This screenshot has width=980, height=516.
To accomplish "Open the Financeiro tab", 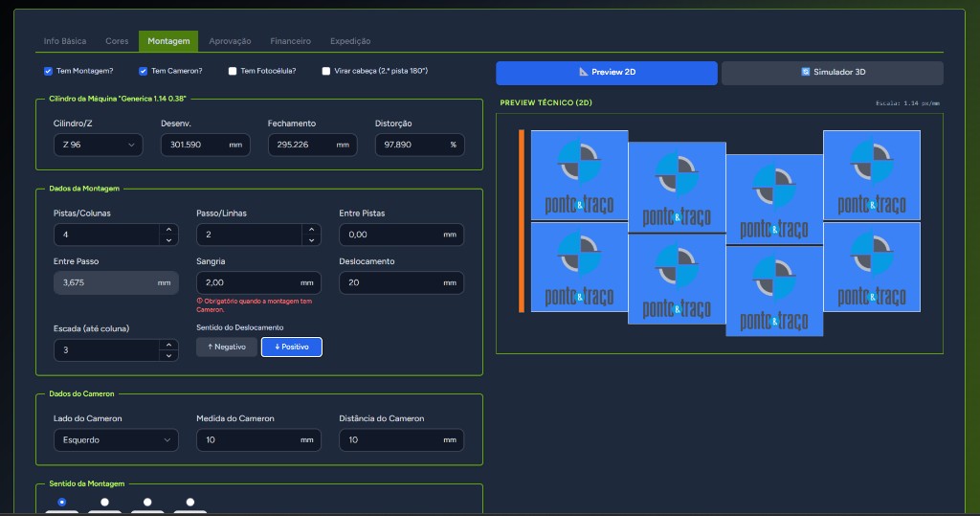I will point(291,41).
